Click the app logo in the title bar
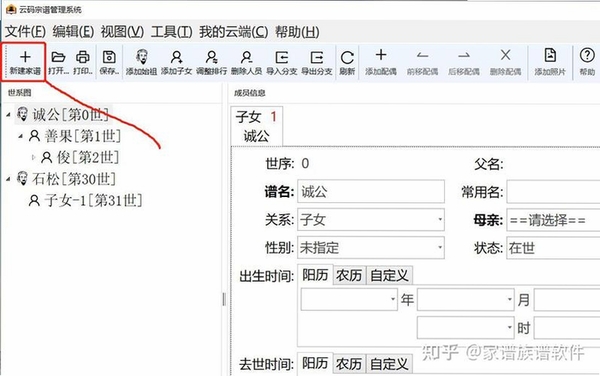Viewport: 600px width, 376px height. [x=11, y=9]
